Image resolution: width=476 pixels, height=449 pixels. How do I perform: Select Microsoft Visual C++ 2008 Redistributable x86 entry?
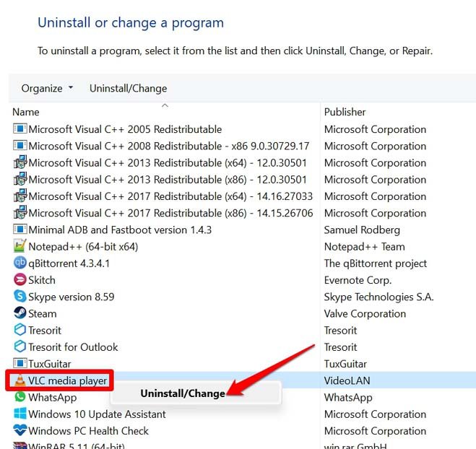169,146
